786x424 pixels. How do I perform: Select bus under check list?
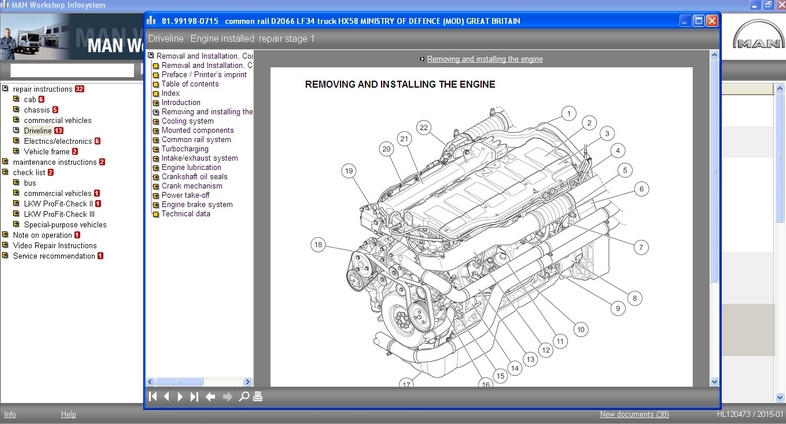[30, 183]
